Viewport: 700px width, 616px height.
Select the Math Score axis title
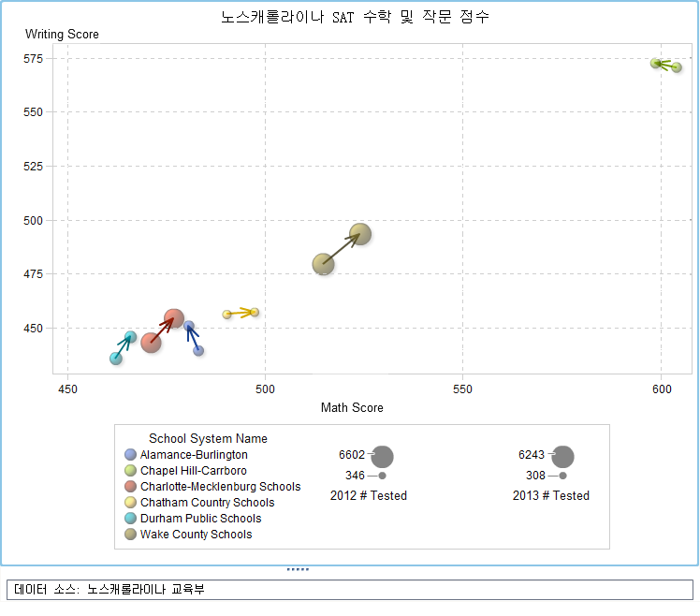[x=352, y=408]
